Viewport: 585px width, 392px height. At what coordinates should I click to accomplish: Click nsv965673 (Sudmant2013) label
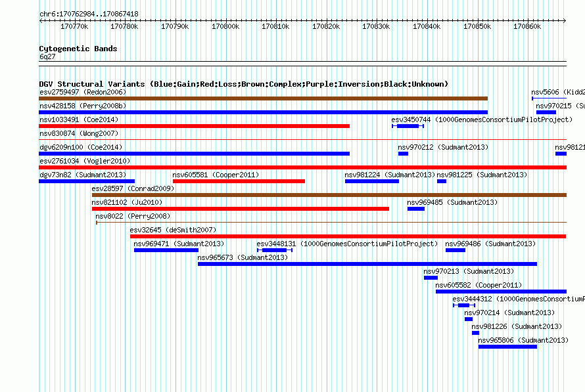tap(243, 257)
